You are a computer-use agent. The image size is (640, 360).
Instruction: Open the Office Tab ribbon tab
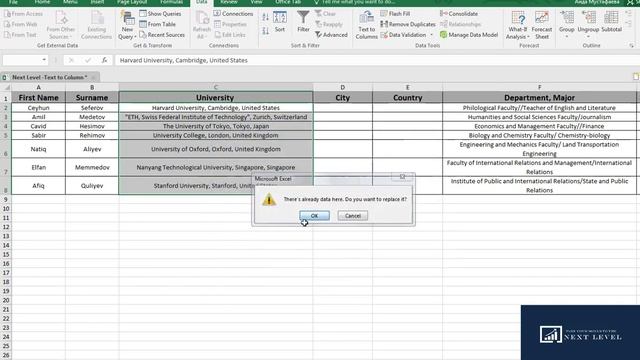click(288, 2)
